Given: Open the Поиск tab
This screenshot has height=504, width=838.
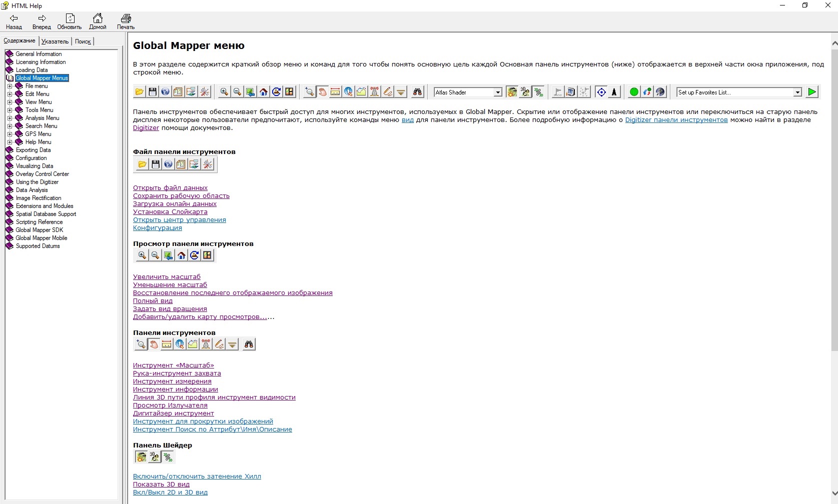Looking at the screenshot, I should pos(83,41).
